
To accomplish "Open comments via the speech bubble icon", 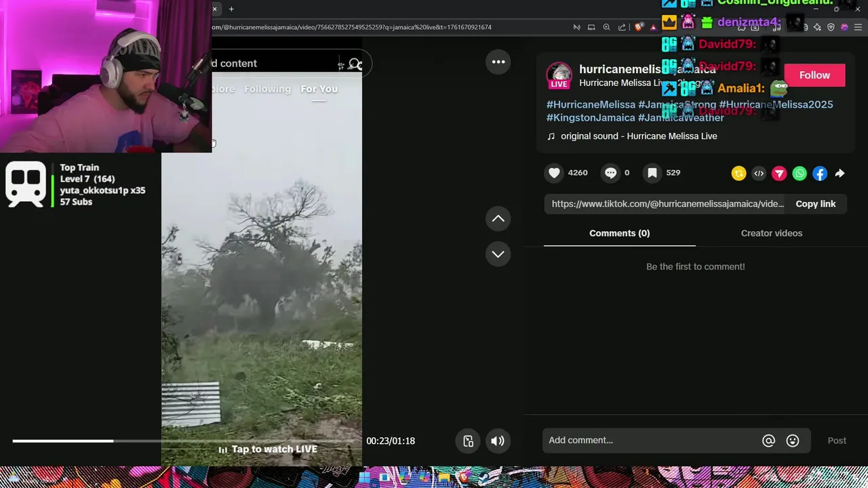I will pyautogui.click(x=610, y=173).
